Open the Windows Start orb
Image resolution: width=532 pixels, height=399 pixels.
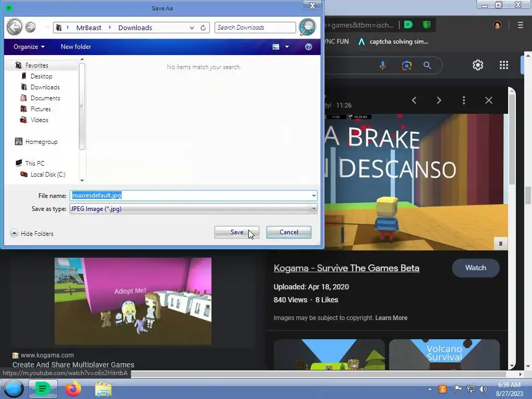click(14, 389)
